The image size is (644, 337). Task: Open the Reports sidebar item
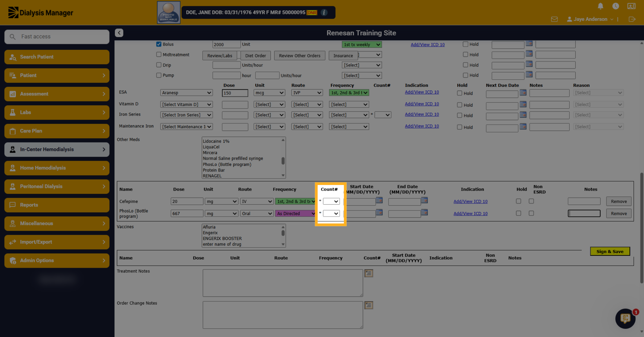[57, 205]
